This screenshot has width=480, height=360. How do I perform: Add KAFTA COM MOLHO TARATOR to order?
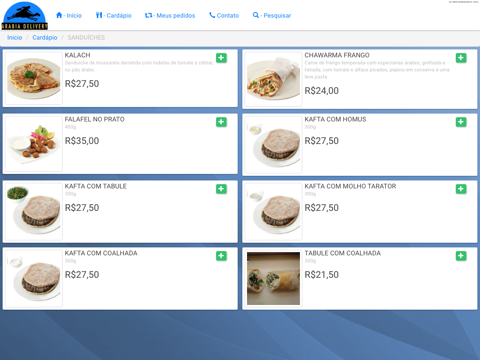click(461, 189)
